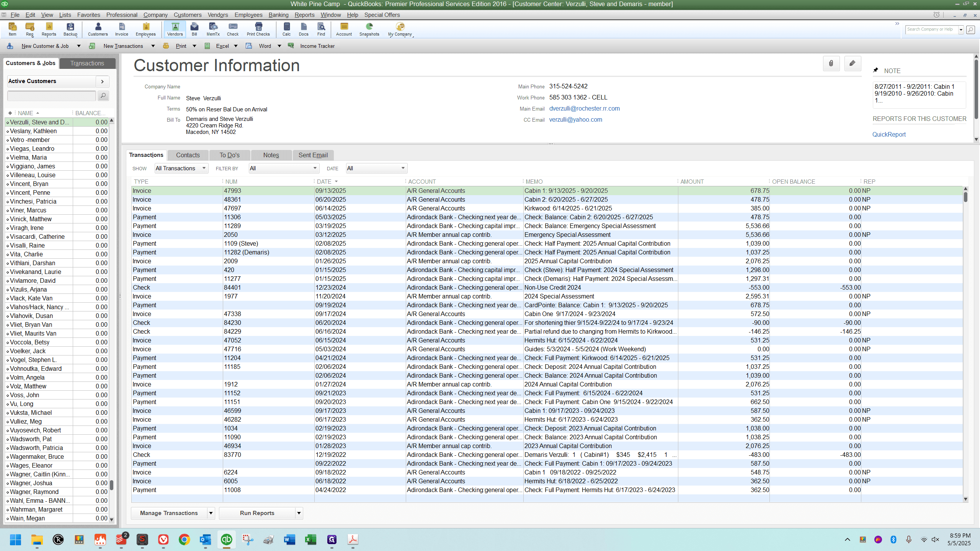Image resolution: width=980 pixels, height=551 pixels.
Task: Open the Calc calculator icon
Action: click(x=286, y=29)
